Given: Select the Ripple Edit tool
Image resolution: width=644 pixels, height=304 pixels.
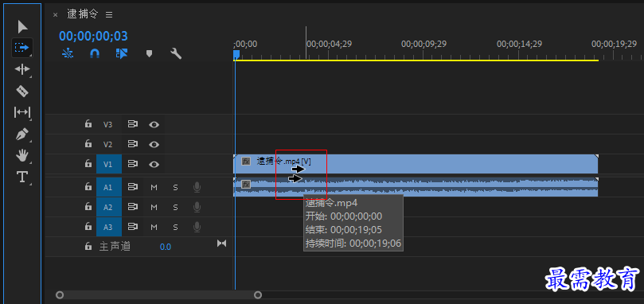Looking at the screenshot, I should point(22,69).
